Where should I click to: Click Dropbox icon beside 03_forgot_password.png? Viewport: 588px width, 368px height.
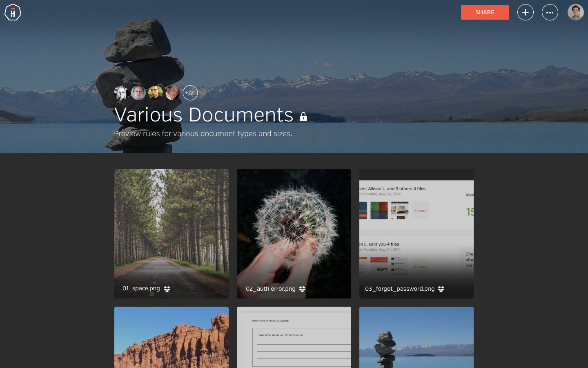(441, 289)
